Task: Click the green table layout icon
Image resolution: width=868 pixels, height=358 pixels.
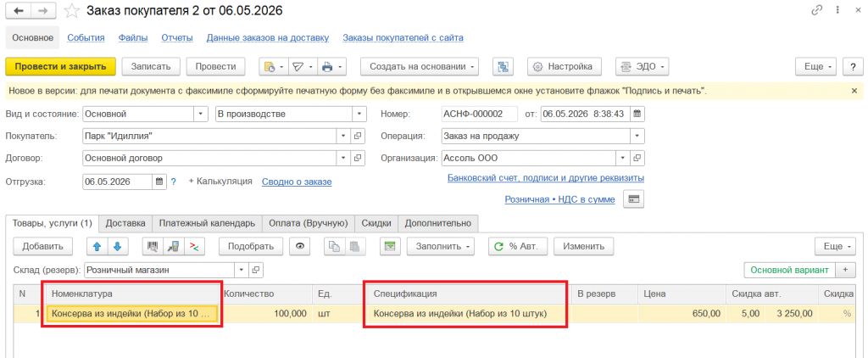Action: [390, 247]
